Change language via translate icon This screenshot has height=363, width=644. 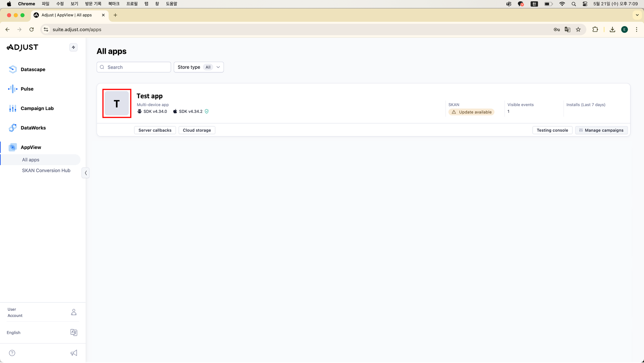click(74, 332)
